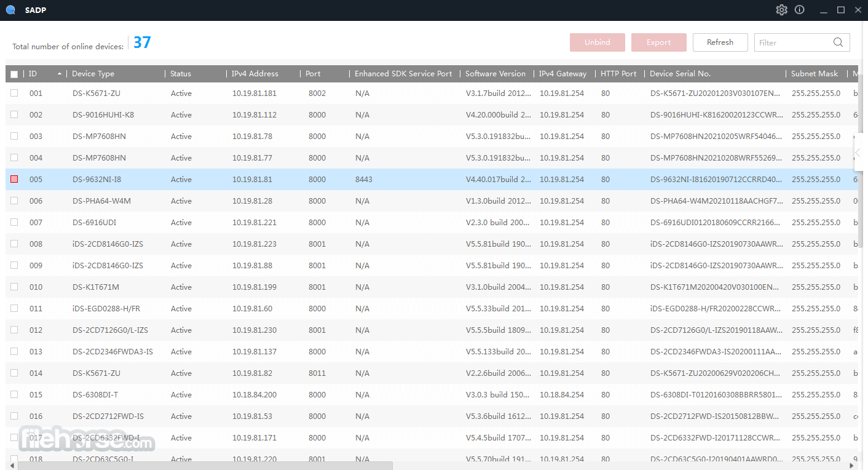Check the box for device 010

click(x=14, y=287)
